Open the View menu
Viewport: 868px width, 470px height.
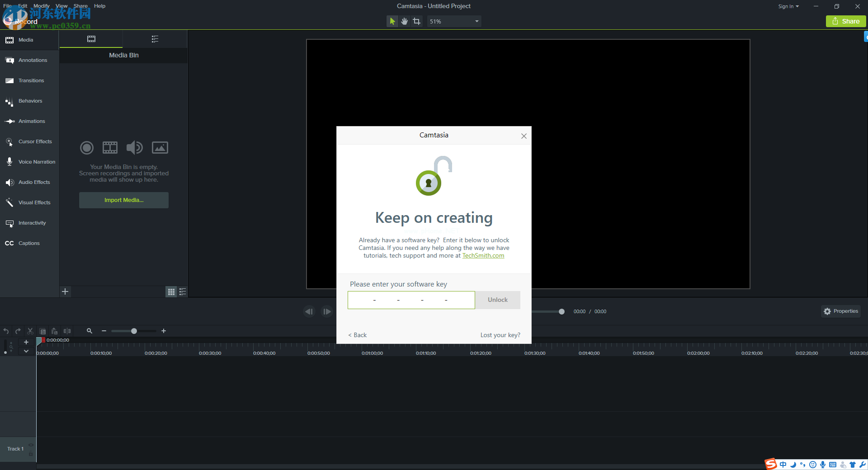point(61,6)
